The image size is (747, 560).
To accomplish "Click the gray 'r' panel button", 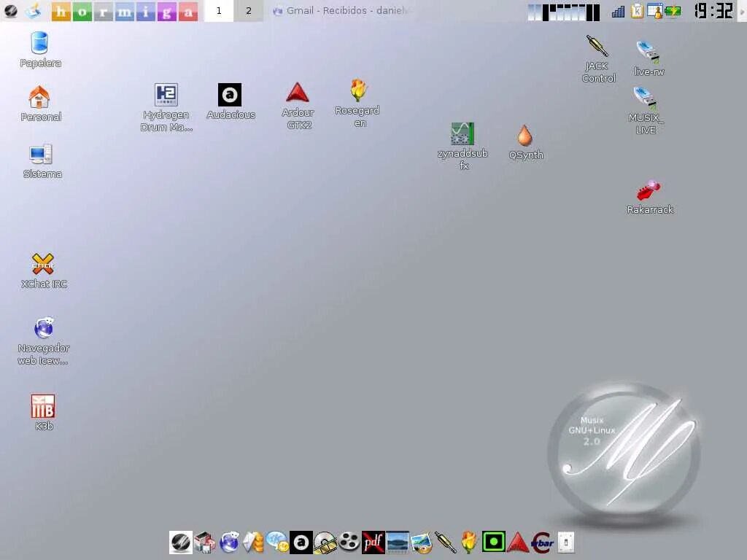I will click(104, 12).
